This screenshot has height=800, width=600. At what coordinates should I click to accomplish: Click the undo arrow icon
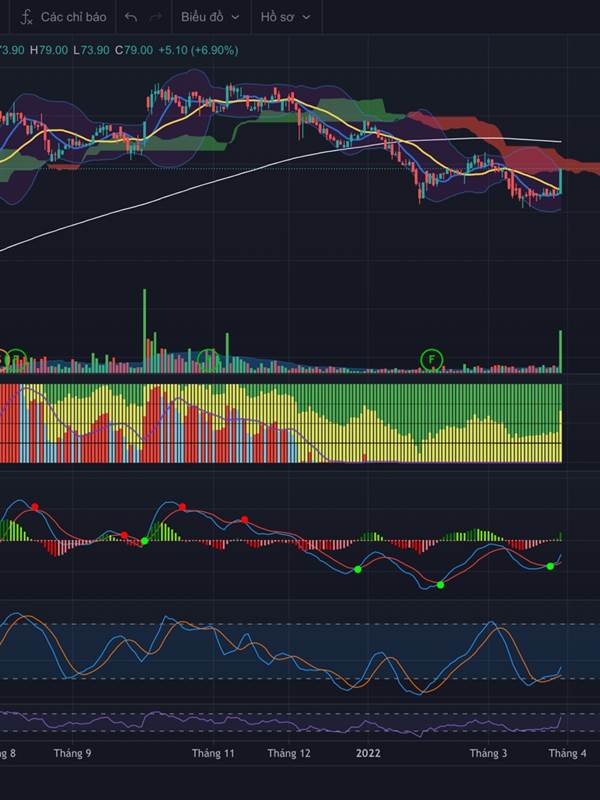point(131,17)
